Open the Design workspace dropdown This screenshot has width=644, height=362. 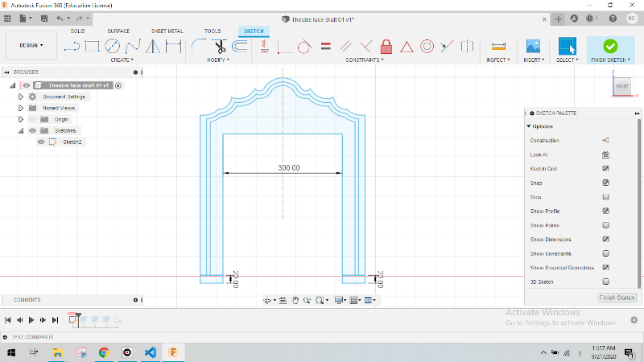[x=31, y=45]
